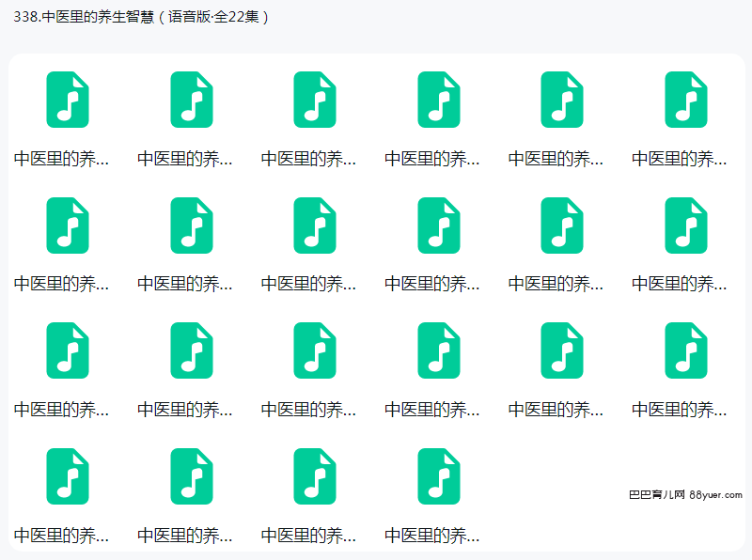Open the fourth audio file icon in the third row

point(439,350)
